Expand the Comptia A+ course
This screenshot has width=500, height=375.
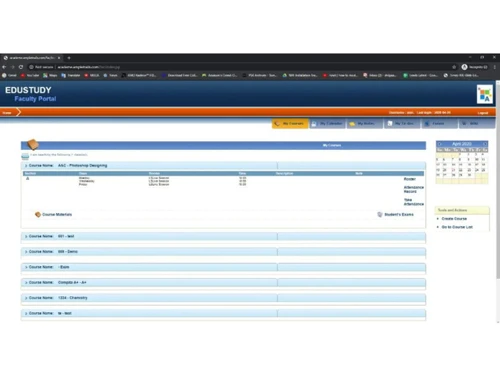point(26,283)
